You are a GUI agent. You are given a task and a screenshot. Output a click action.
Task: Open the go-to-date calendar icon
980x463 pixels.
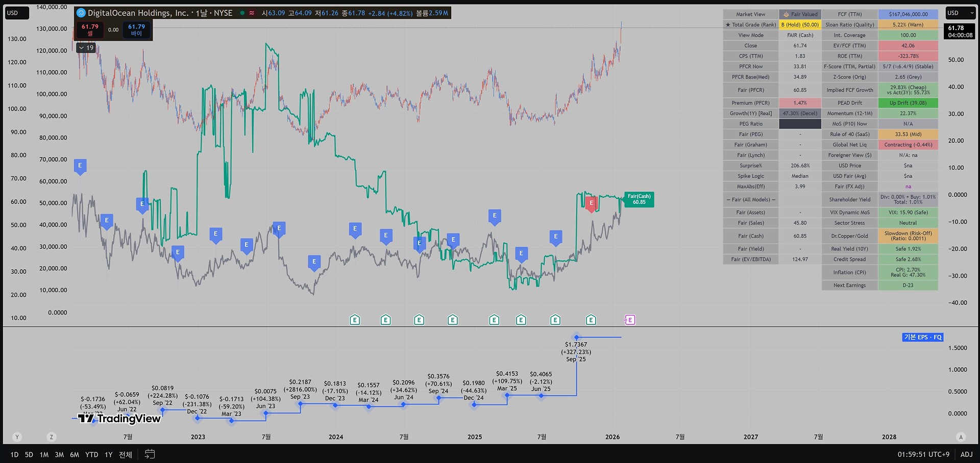coord(150,454)
